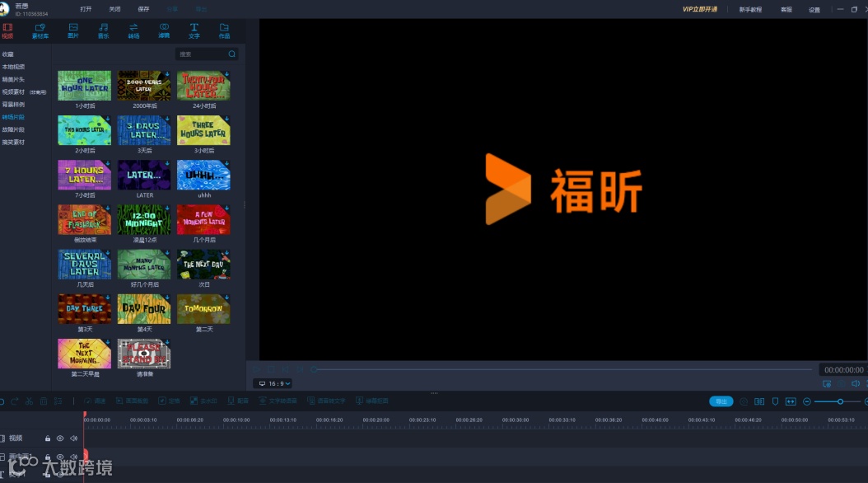Click the 语音转文字 speech-to-text tool
This screenshot has width=868, height=483.
[x=326, y=401]
